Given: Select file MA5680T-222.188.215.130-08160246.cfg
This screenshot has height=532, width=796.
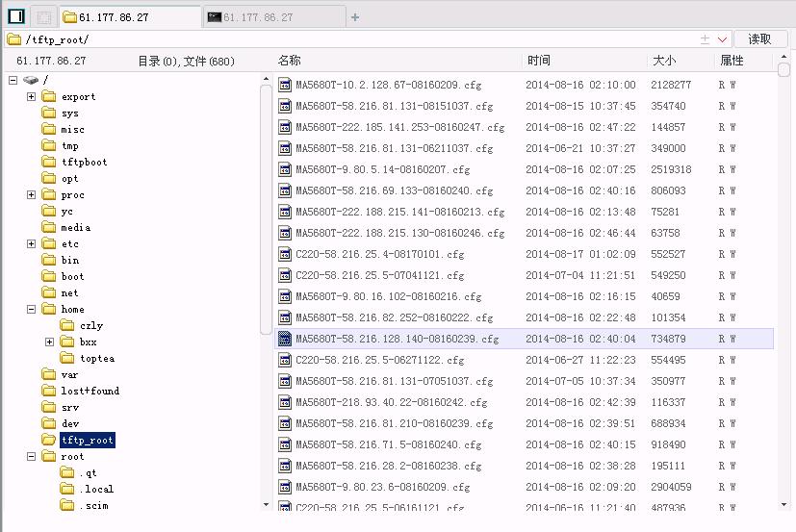Looking at the screenshot, I should click(x=400, y=233).
